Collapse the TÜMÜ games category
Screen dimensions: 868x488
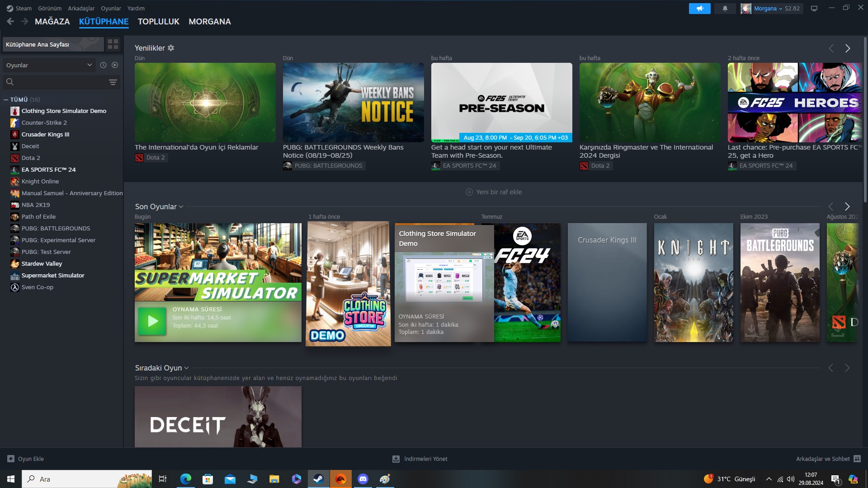coord(6,99)
